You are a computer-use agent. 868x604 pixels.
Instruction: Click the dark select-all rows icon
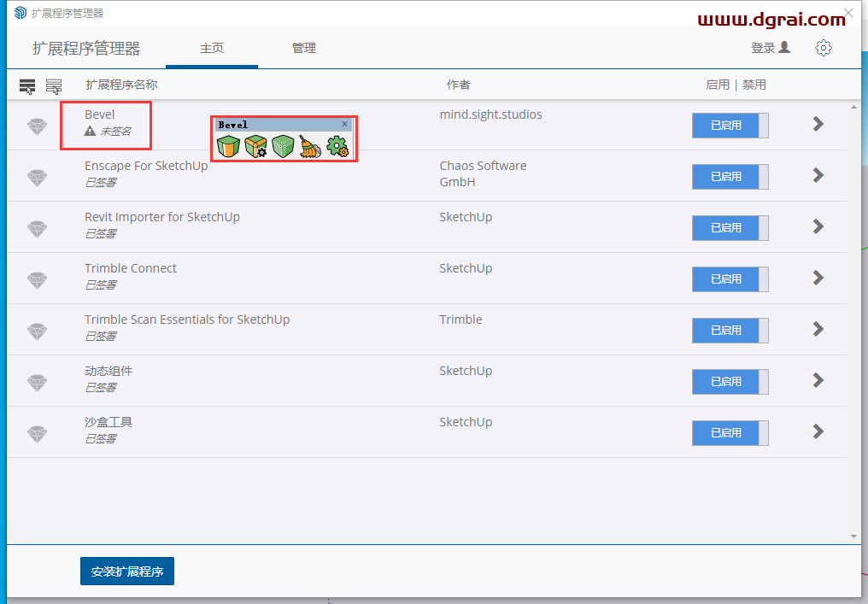coord(27,86)
